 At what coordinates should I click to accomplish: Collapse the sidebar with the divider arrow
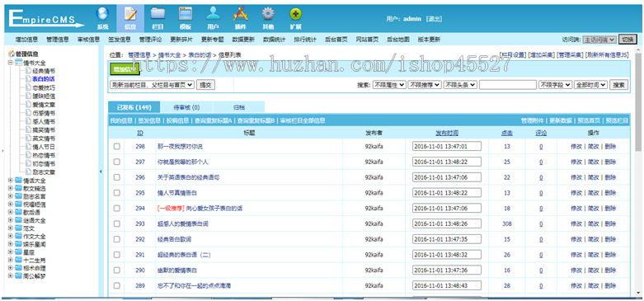pyautogui.click(x=101, y=172)
